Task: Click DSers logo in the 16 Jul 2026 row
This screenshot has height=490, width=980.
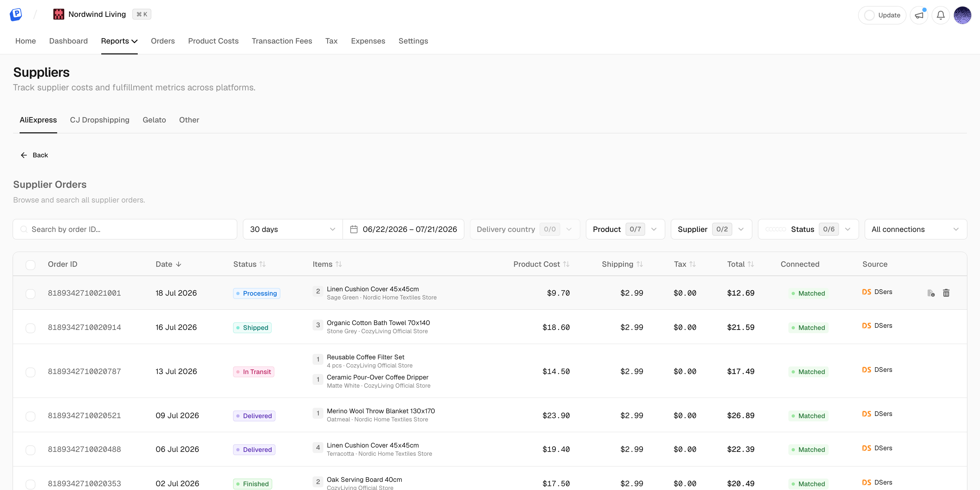Action: click(866, 326)
